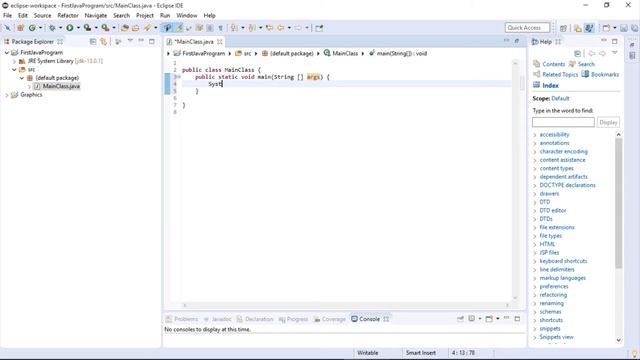Click the Next Annotation toolbar icon
The width and height of the screenshot is (640, 360).
click(x=234, y=28)
